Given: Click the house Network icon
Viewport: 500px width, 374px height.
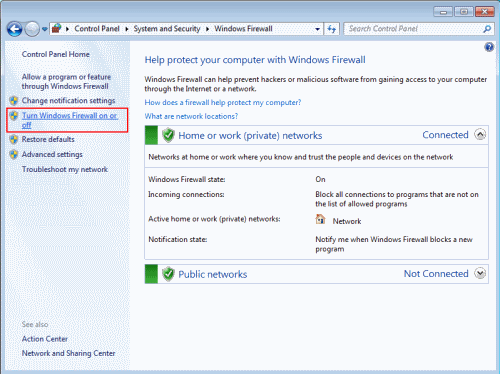Looking at the screenshot, I should [320, 219].
